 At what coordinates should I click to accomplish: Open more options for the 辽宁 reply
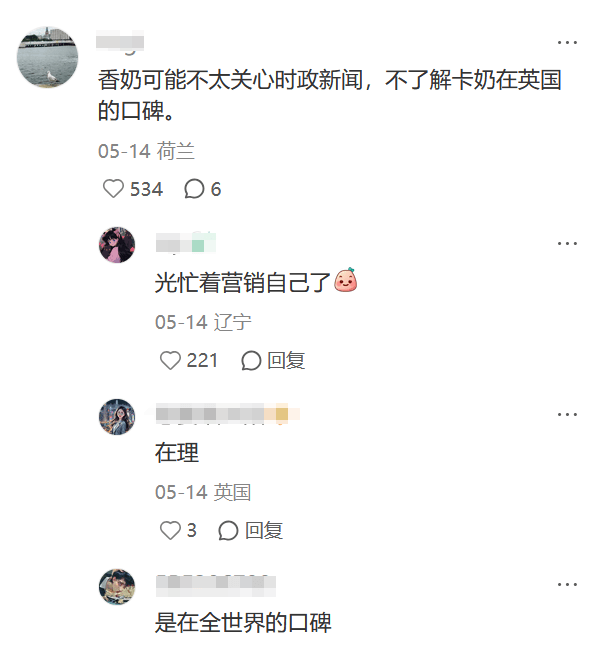[x=567, y=243]
